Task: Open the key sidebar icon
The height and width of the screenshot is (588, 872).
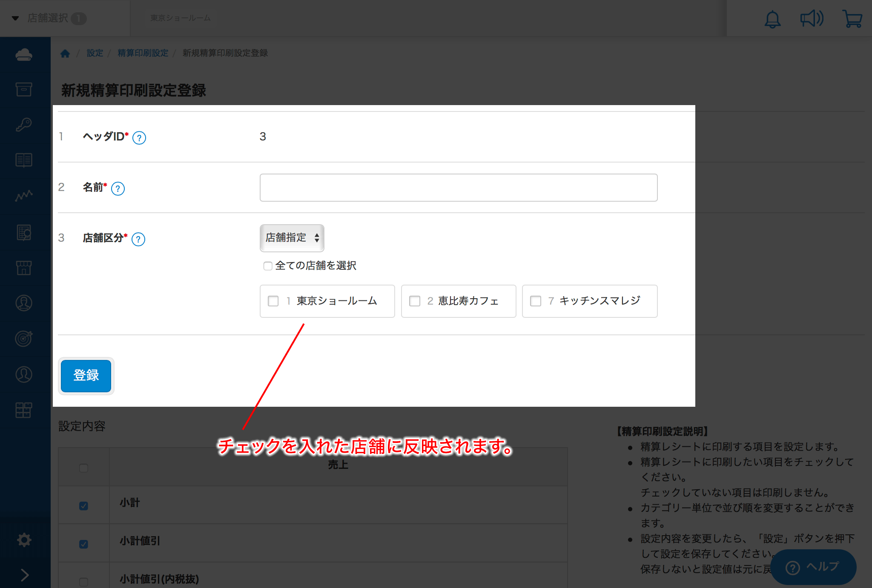Action: click(24, 125)
